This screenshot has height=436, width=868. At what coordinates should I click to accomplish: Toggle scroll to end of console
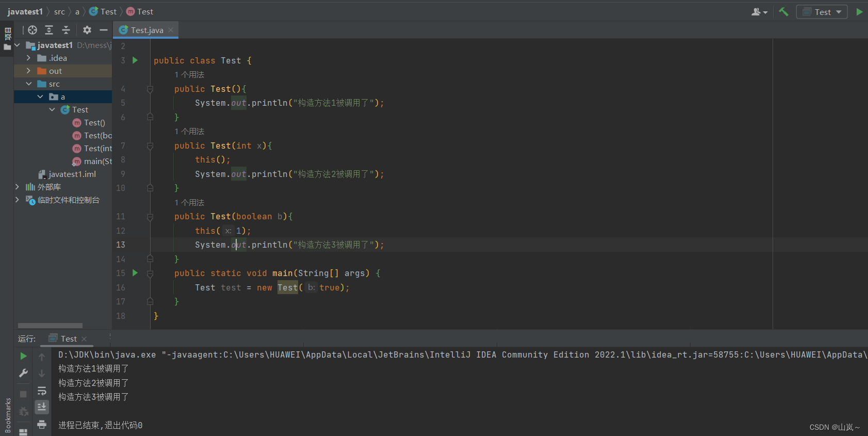coord(42,407)
